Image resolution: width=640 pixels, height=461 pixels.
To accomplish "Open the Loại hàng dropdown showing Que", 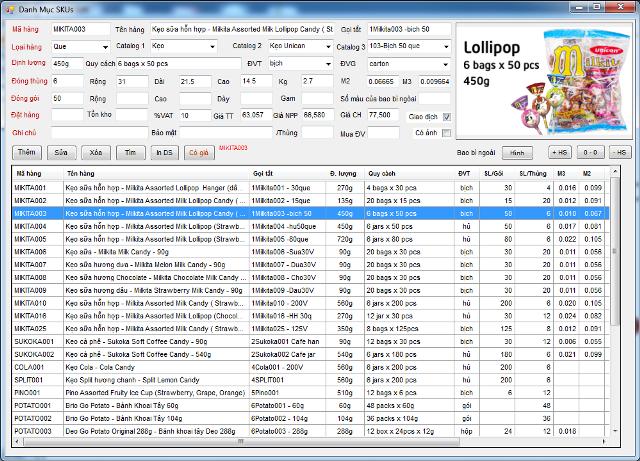I will tap(80, 47).
